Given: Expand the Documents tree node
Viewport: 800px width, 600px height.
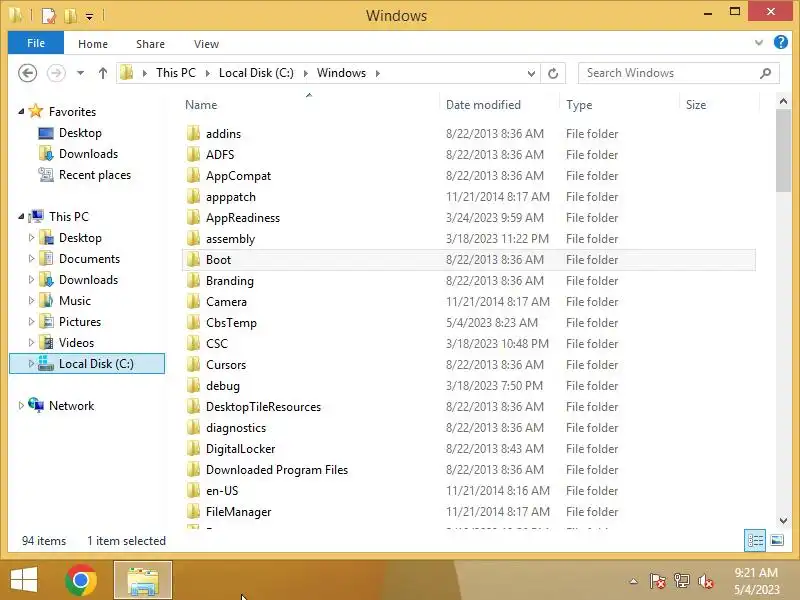Looking at the screenshot, I should point(31,258).
